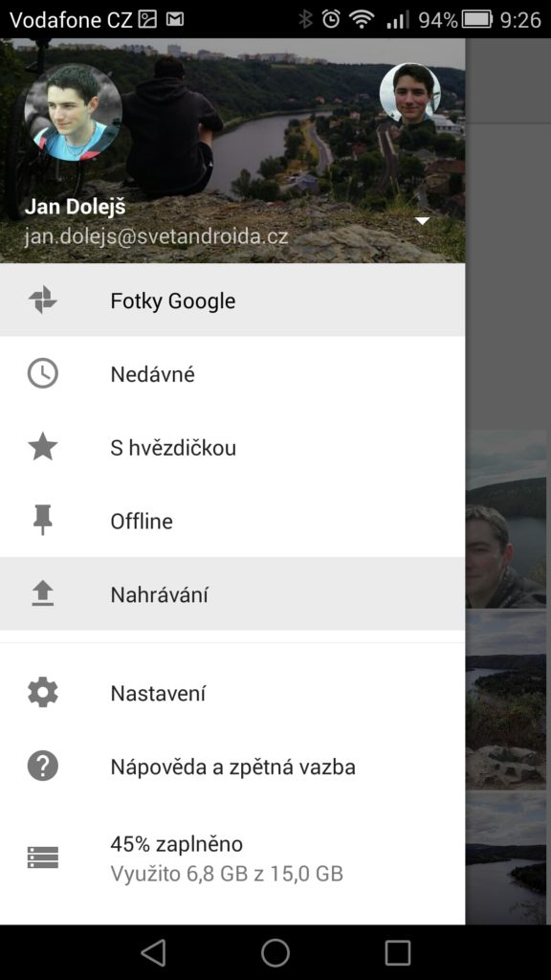Screen dimensions: 551x980
Task: Tap the Android back navigation button
Action: (153, 952)
